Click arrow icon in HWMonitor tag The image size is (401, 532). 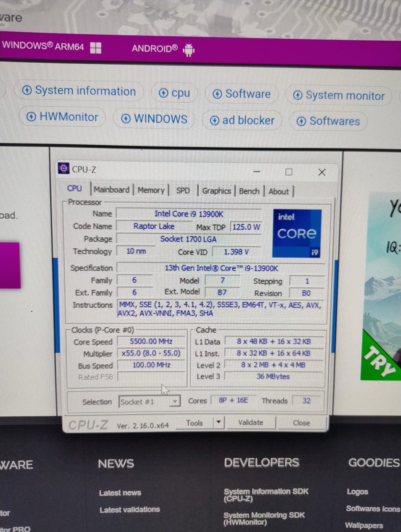click(31, 117)
